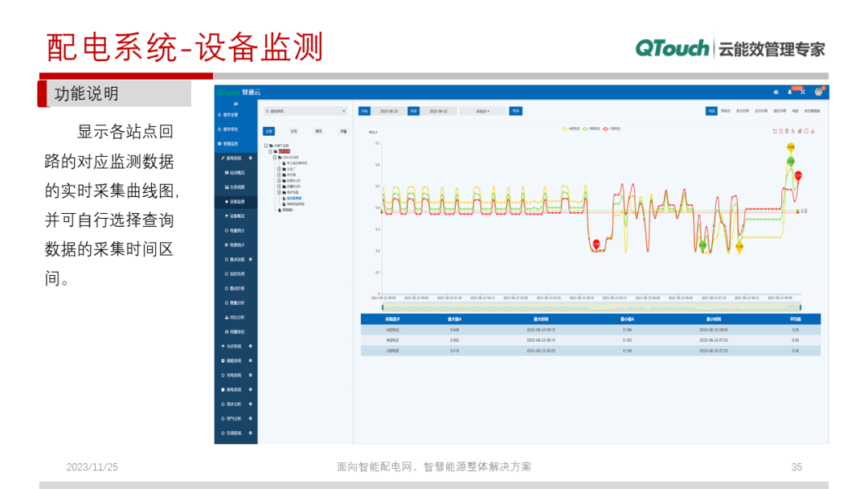The height and width of the screenshot is (489, 868).
Task: Select the 有功功率 parameter tab
Action: click(743, 111)
